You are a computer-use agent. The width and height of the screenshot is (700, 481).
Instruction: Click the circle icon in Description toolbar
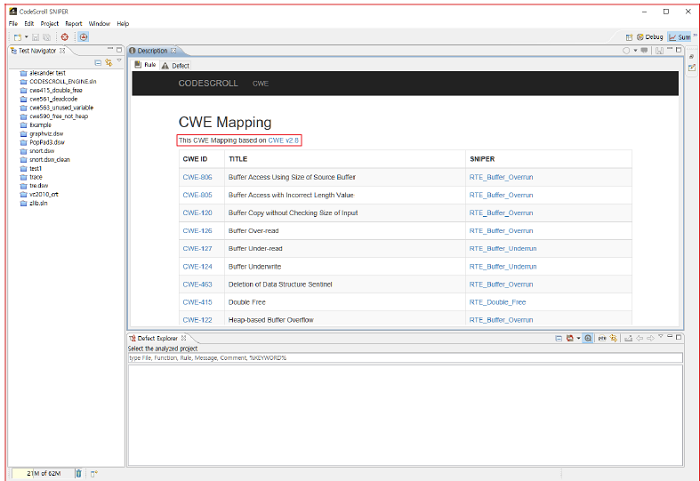[x=626, y=50]
